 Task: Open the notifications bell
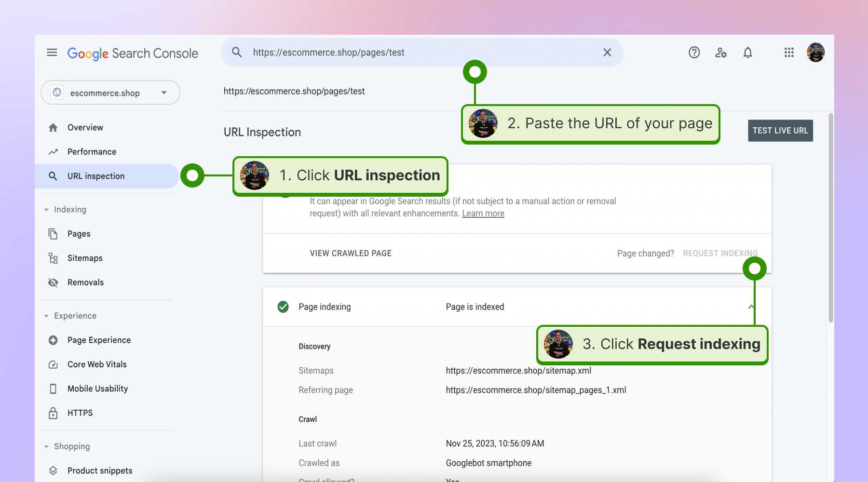(x=748, y=53)
